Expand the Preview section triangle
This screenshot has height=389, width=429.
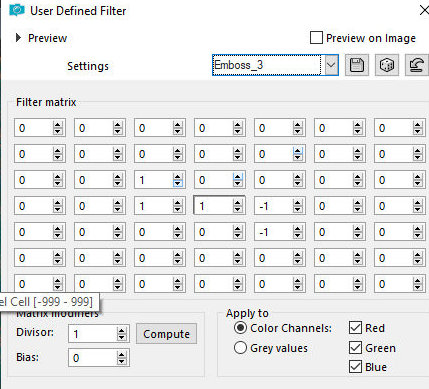click(18, 38)
